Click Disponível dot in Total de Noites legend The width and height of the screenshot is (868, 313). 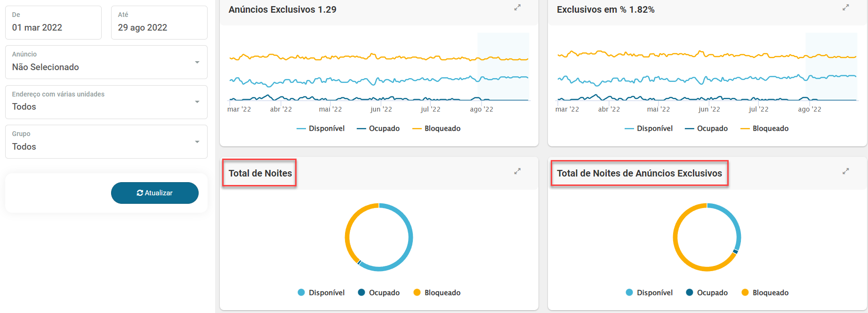(301, 292)
